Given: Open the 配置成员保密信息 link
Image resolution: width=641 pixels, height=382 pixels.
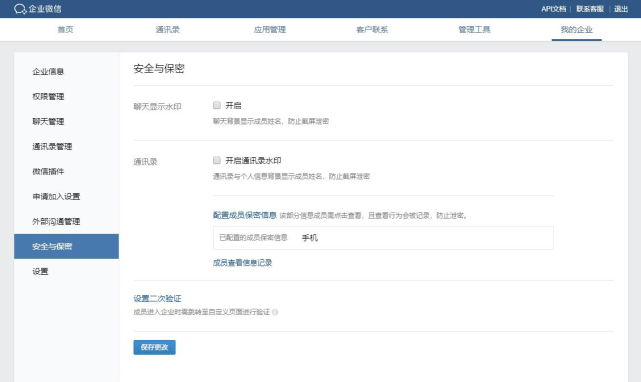Looking at the screenshot, I should click(245, 215).
